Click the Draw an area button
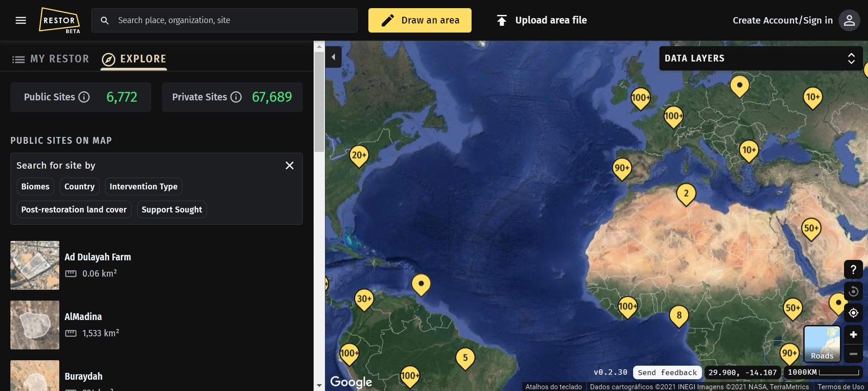868x391 pixels. pyautogui.click(x=420, y=20)
